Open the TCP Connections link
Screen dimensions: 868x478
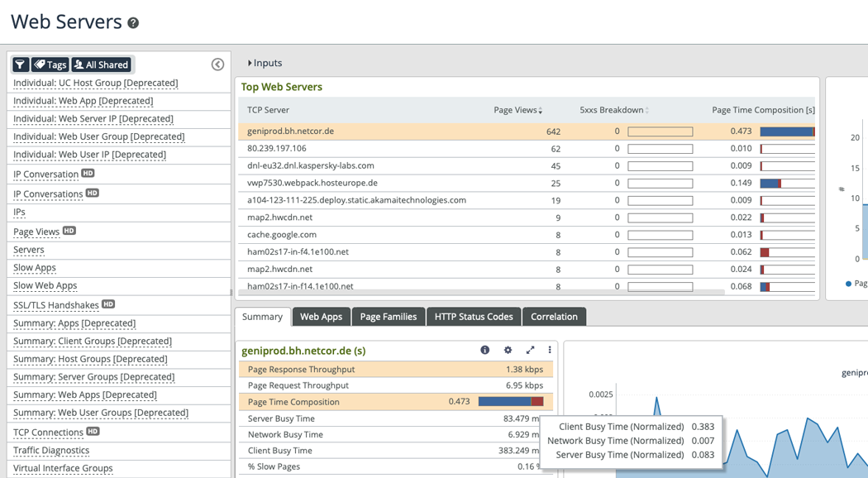tap(48, 433)
